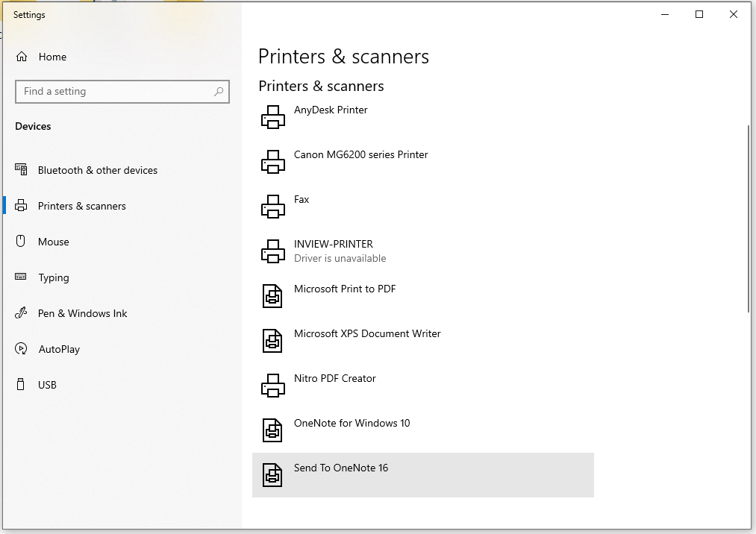Click the Canon MG6200 printer icon
The image size is (756, 534).
click(273, 162)
